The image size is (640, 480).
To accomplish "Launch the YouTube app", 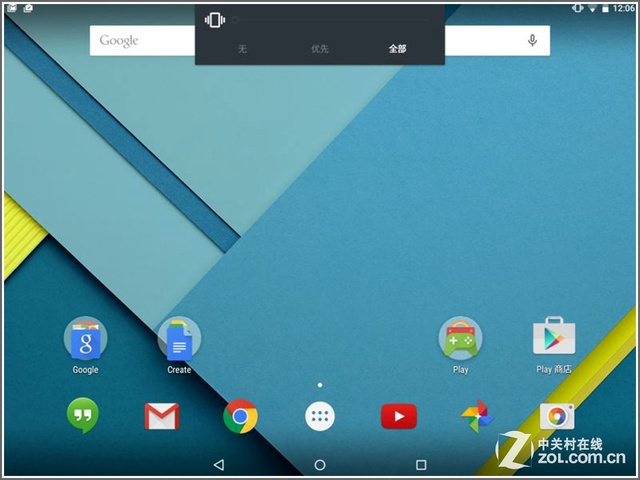I will pyautogui.click(x=399, y=416).
